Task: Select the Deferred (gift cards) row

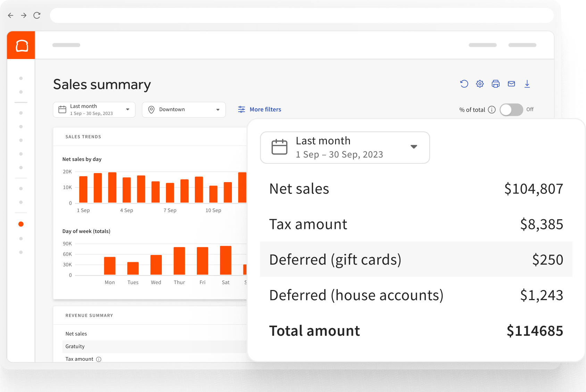Action: pos(416,259)
